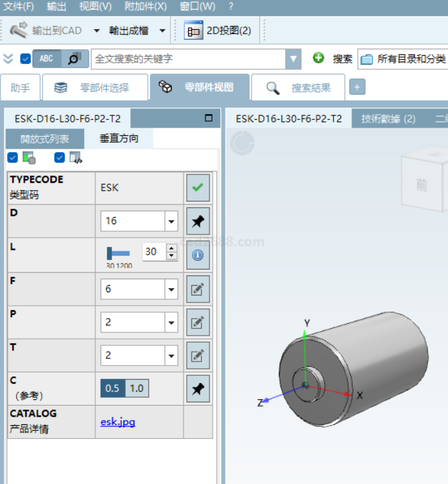Toggle first checkbox below the open list tab

click(x=12, y=157)
